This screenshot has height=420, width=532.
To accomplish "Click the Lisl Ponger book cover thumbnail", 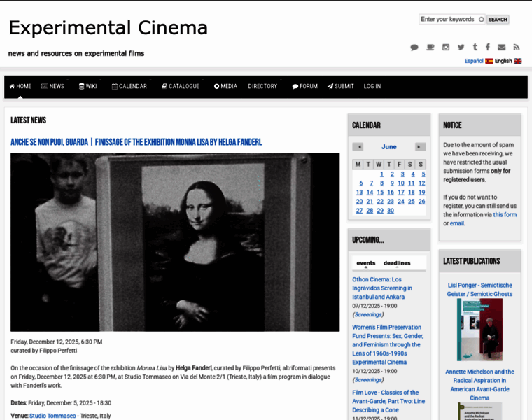I will [479, 330].
